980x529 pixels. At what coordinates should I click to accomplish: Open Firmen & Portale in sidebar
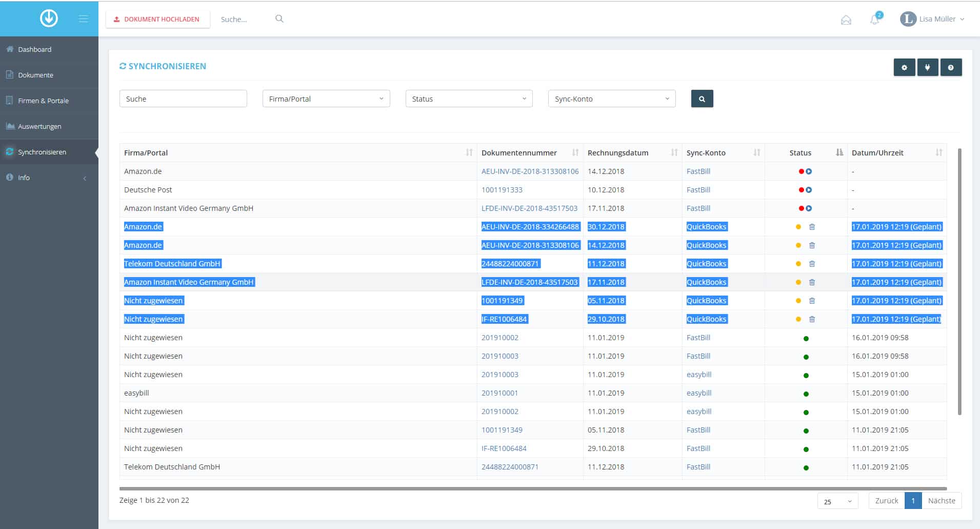(x=49, y=101)
